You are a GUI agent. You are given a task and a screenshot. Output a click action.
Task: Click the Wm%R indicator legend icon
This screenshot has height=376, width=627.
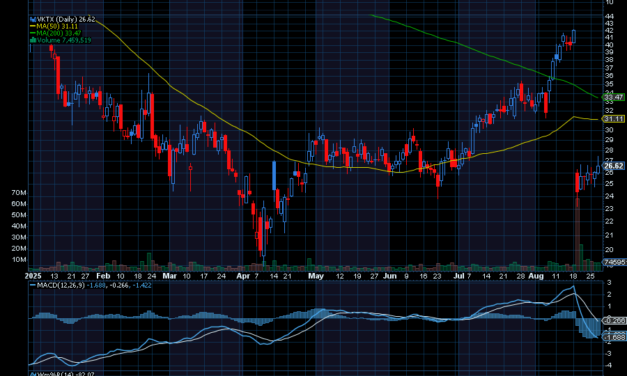[x=33, y=374]
